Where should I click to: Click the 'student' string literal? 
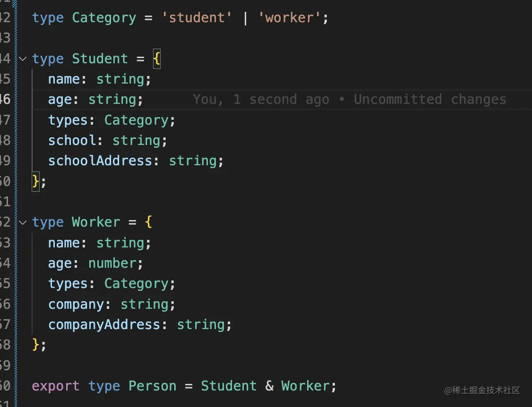pyautogui.click(x=197, y=17)
